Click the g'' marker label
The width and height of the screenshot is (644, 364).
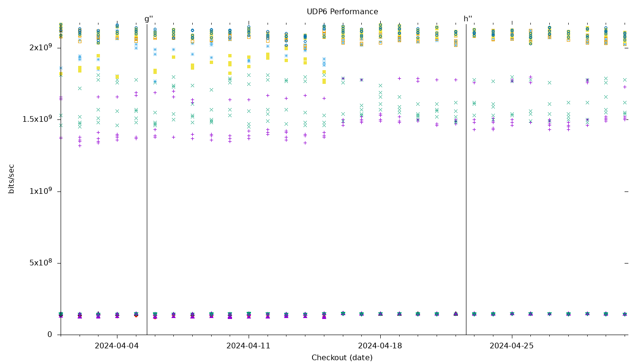[149, 19]
